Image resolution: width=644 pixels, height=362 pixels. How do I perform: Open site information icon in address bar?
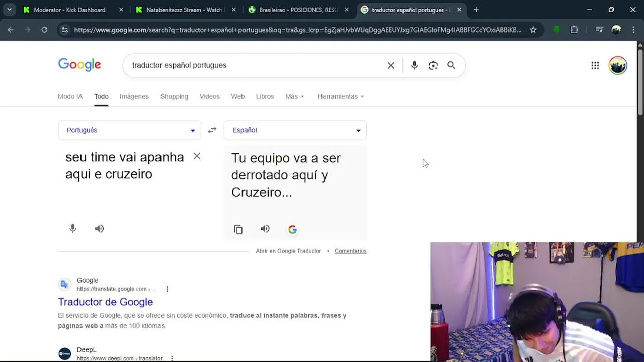click(x=64, y=30)
